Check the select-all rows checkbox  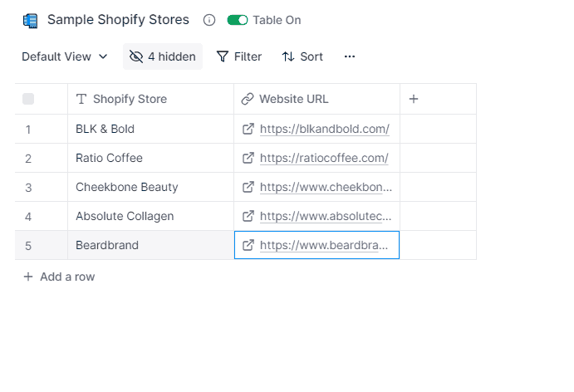coord(28,99)
